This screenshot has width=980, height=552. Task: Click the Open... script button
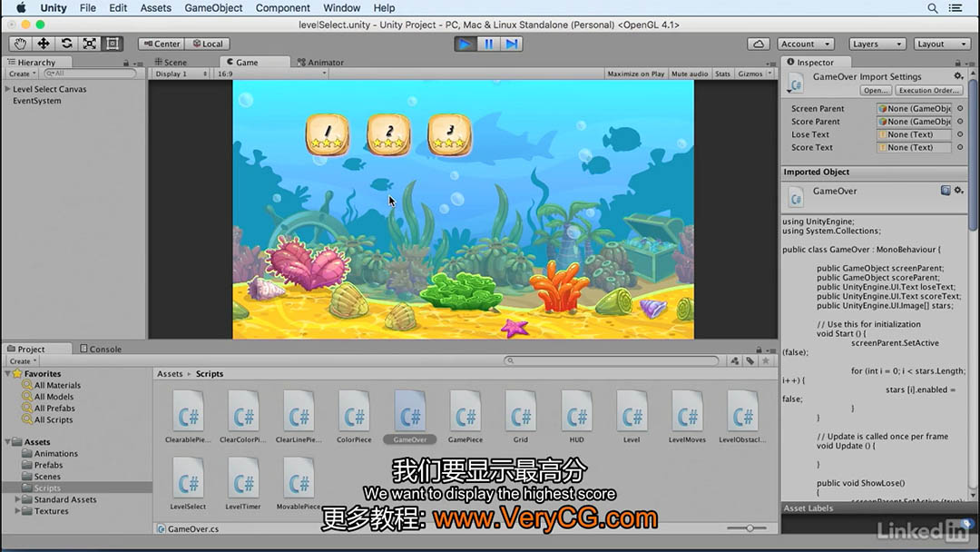click(875, 90)
